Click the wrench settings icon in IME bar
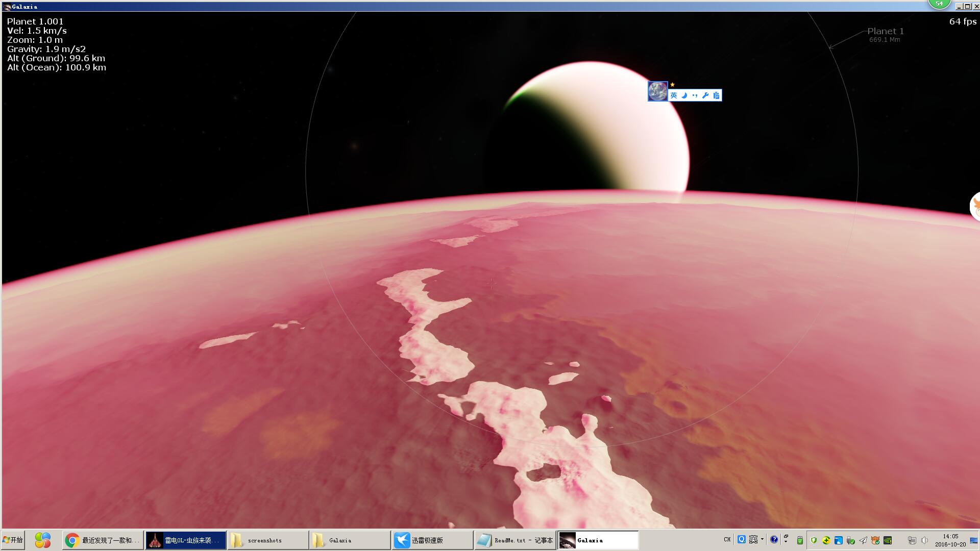Viewport: 980px width, 551px height. [x=705, y=95]
